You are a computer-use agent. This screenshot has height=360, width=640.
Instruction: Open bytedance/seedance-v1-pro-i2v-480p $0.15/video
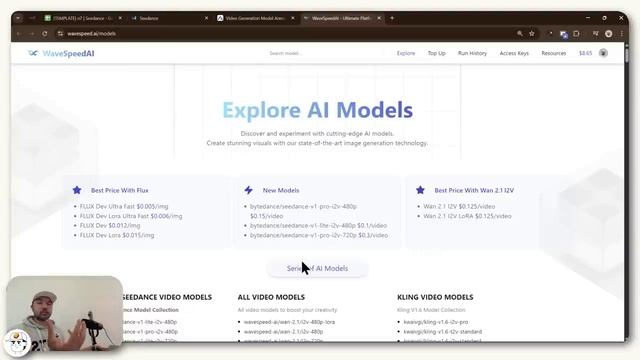click(304, 211)
